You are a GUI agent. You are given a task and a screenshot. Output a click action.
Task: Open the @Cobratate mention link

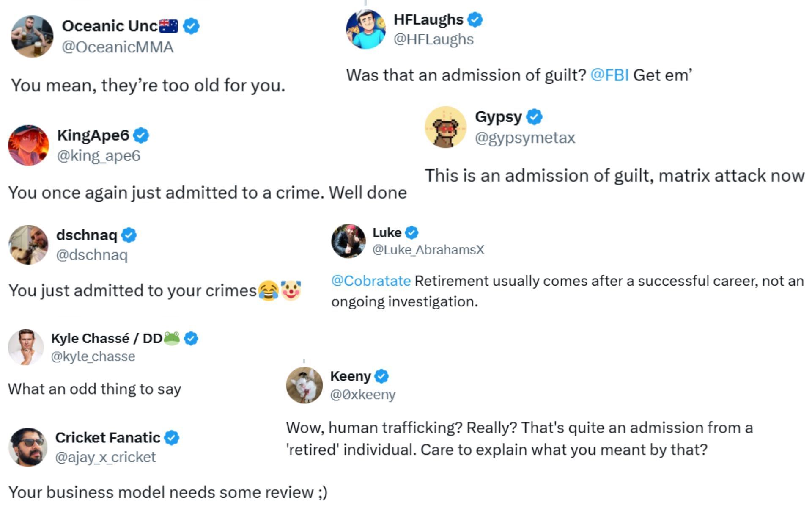coord(370,281)
